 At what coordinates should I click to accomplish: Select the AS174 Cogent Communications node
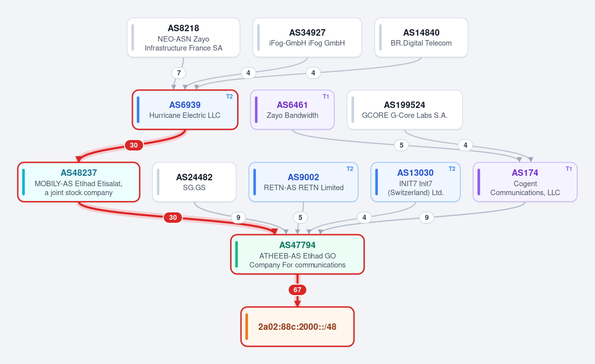[525, 182]
